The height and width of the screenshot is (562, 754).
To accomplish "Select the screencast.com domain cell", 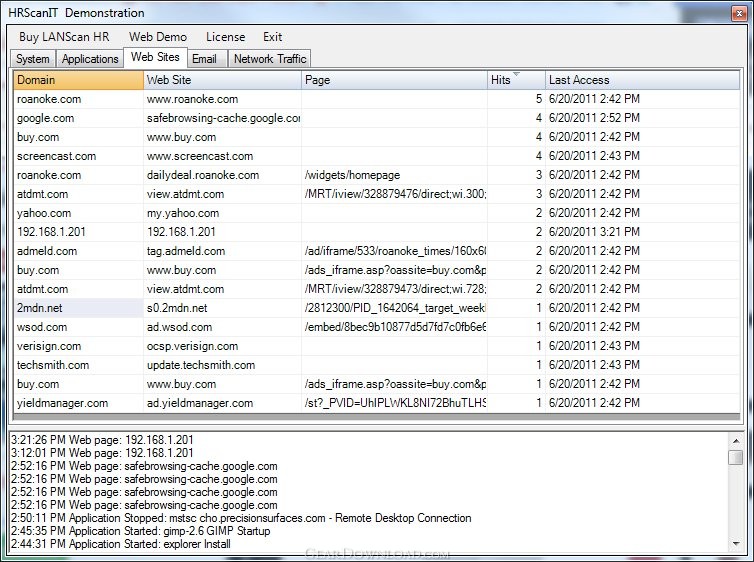I will coord(78,156).
